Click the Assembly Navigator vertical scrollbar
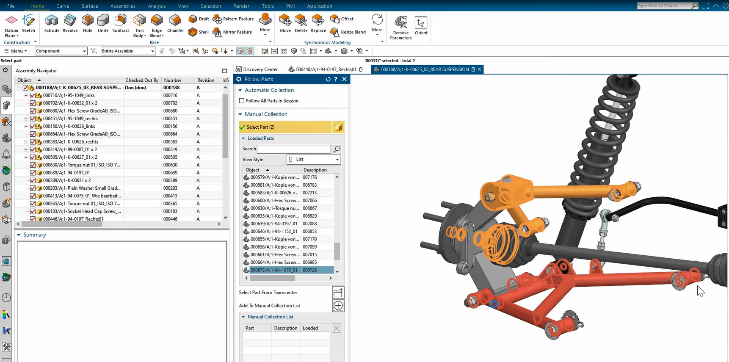The width and height of the screenshot is (729, 362). click(225, 126)
